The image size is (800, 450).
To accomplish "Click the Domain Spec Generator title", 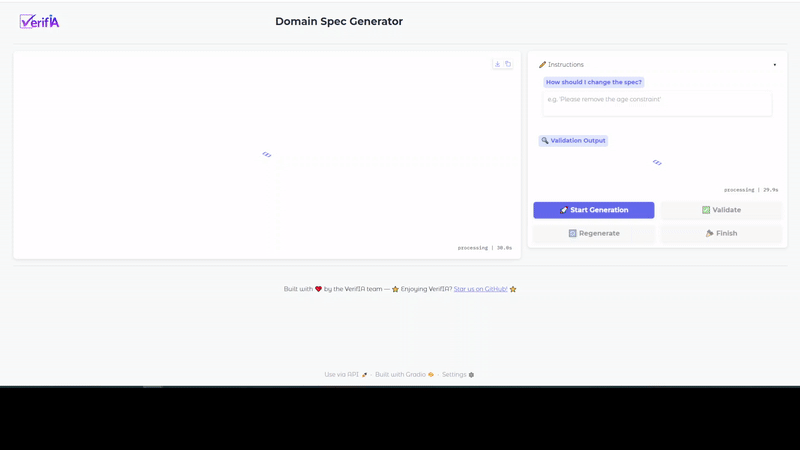I will 339,21.
